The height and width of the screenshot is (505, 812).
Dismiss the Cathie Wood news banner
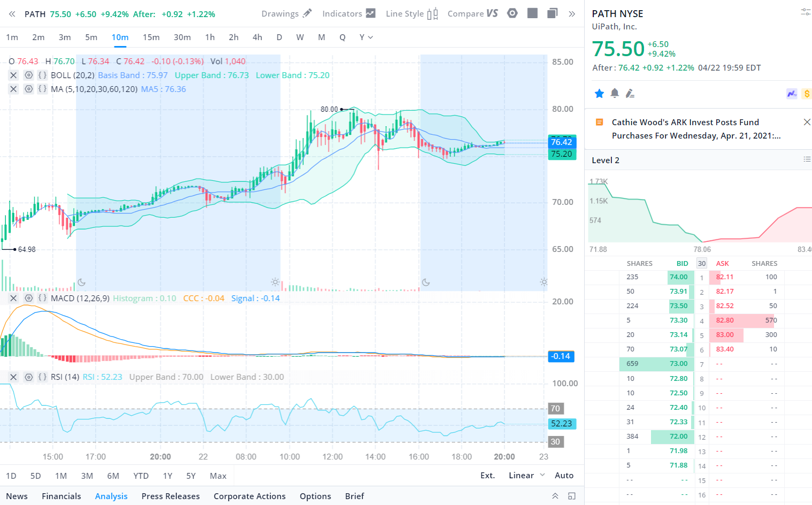pyautogui.click(x=807, y=122)
